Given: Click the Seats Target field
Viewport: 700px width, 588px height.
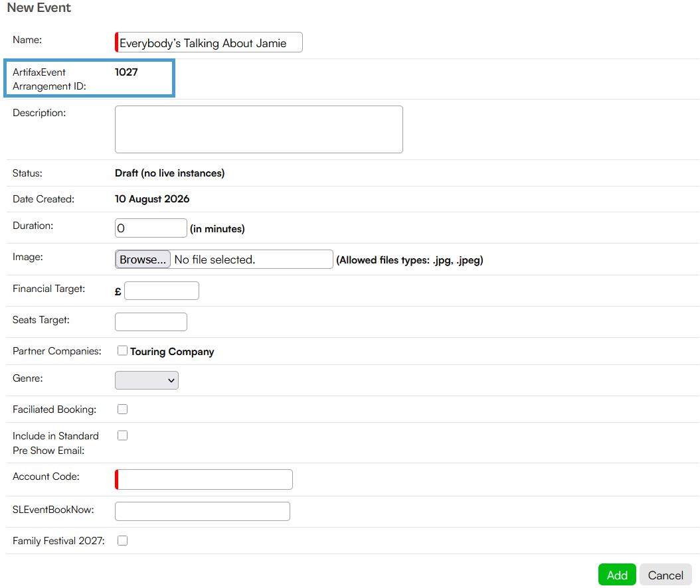Looking at the screenshot, I should [151, 322].
